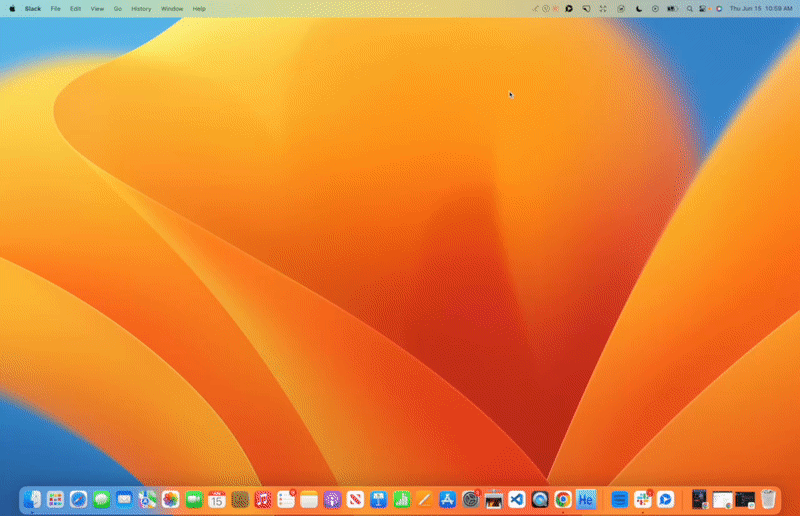This screenshot has width=800, height=516.
Task: Open the File menu
Action: coord(56,9)
